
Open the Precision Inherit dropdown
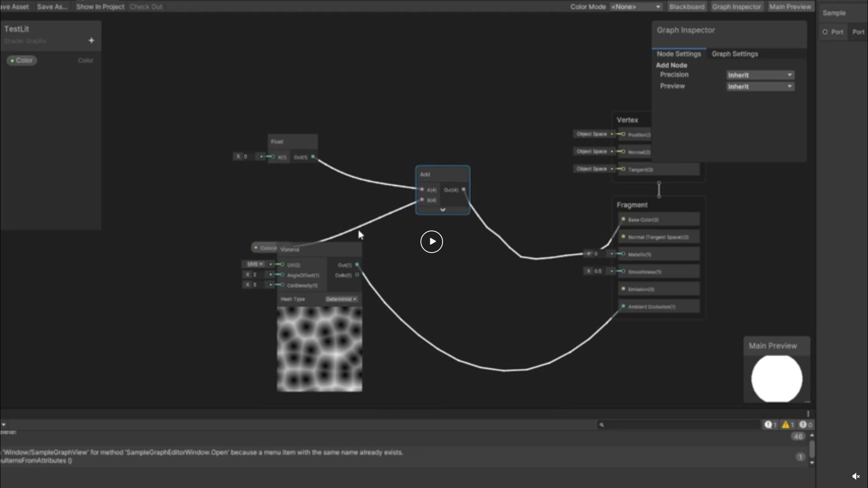(x=759, y=75)
